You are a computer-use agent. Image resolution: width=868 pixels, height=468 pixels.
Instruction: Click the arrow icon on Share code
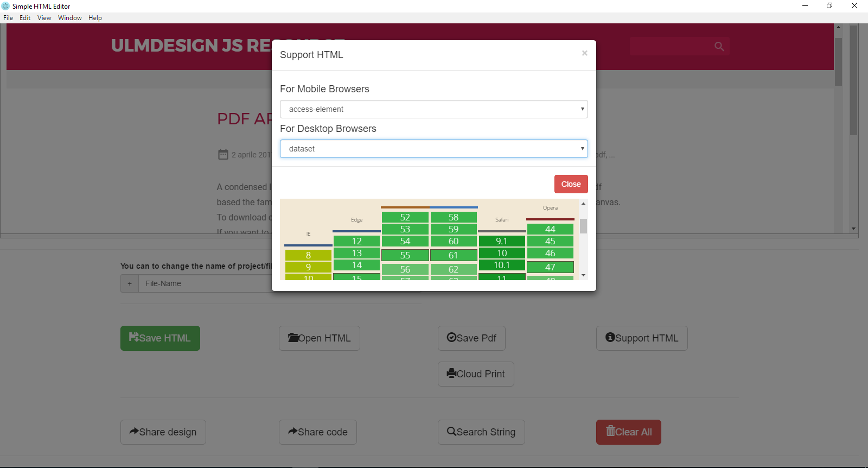tap(293, 431)
